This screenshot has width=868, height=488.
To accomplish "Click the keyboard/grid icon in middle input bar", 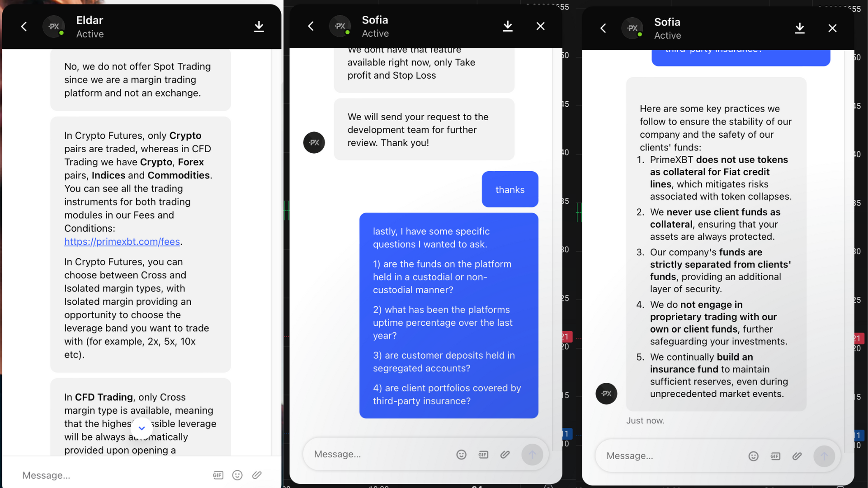I will pyautogui.click(x=482, y=454).
